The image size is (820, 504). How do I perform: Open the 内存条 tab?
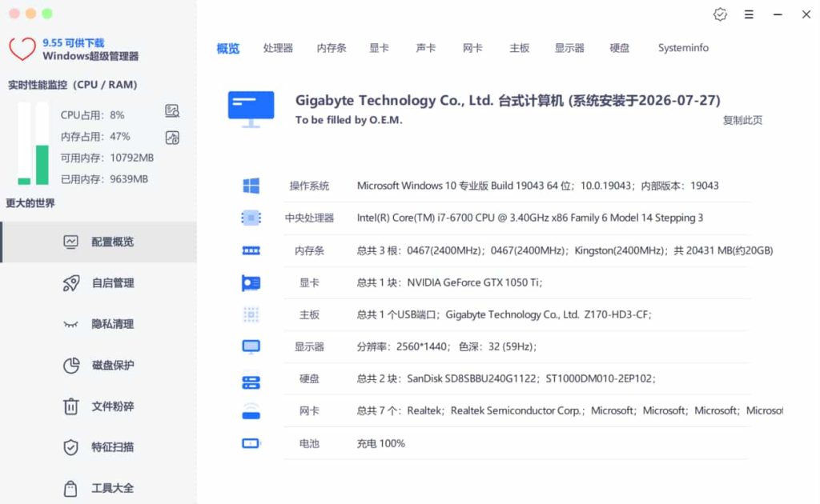point(332,48)
